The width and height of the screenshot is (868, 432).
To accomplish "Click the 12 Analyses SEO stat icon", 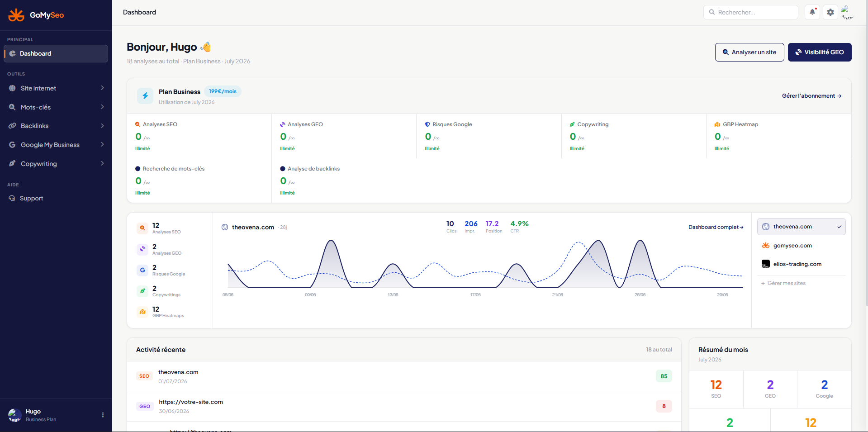I will tap(142, 228).
